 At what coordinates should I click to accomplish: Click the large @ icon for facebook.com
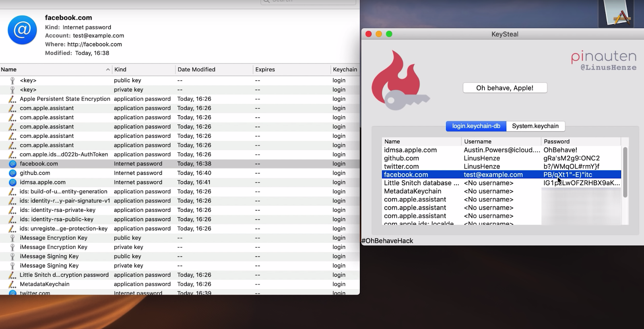22,30
